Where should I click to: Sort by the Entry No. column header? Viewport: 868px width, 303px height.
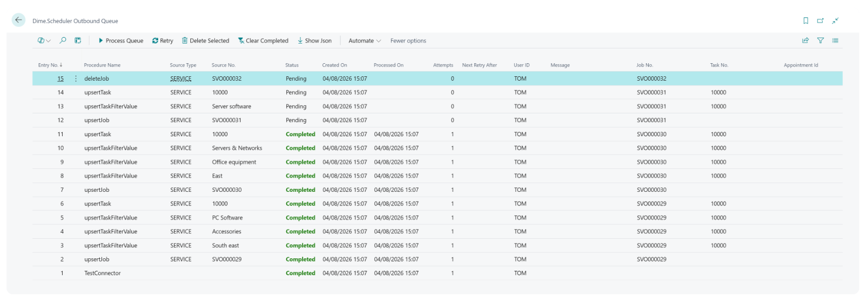tap(50, 65)
